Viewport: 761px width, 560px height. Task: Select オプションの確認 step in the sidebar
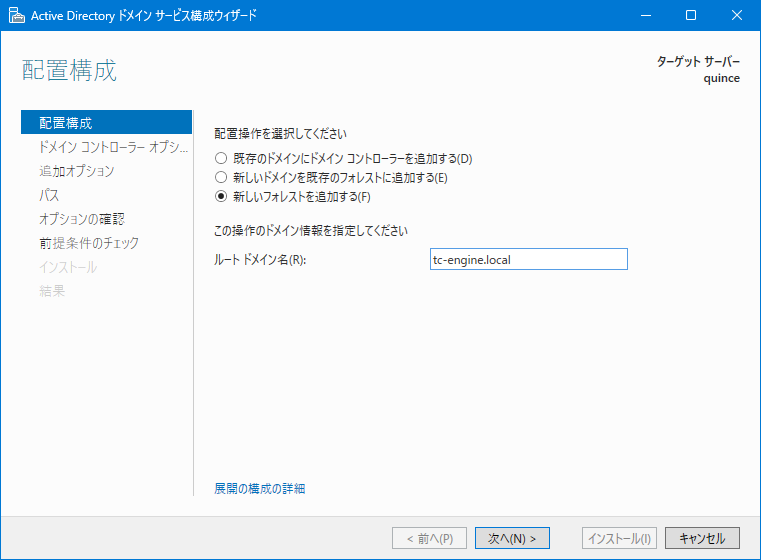107,219
